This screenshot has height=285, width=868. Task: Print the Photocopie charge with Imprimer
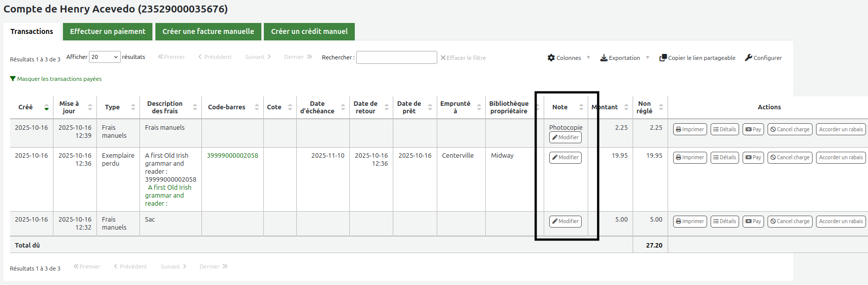(x=690, y=129)
